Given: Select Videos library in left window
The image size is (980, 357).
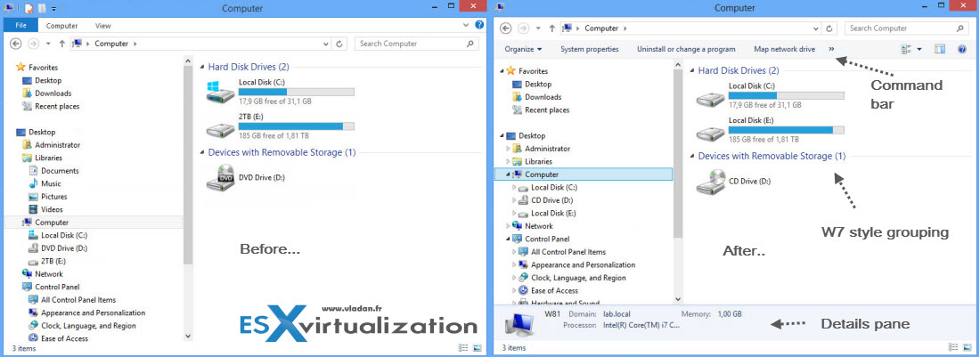Looking at the screenshot, I should [45, 210].
